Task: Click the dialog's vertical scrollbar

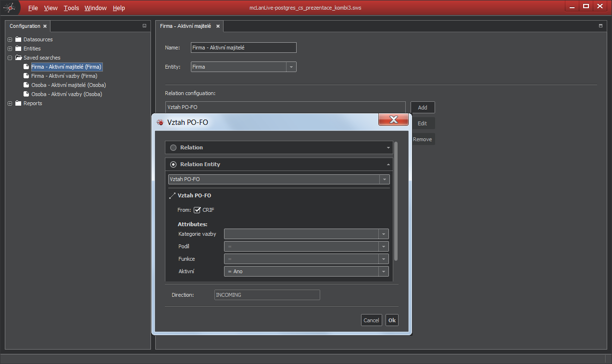Action: pos(396,202)
